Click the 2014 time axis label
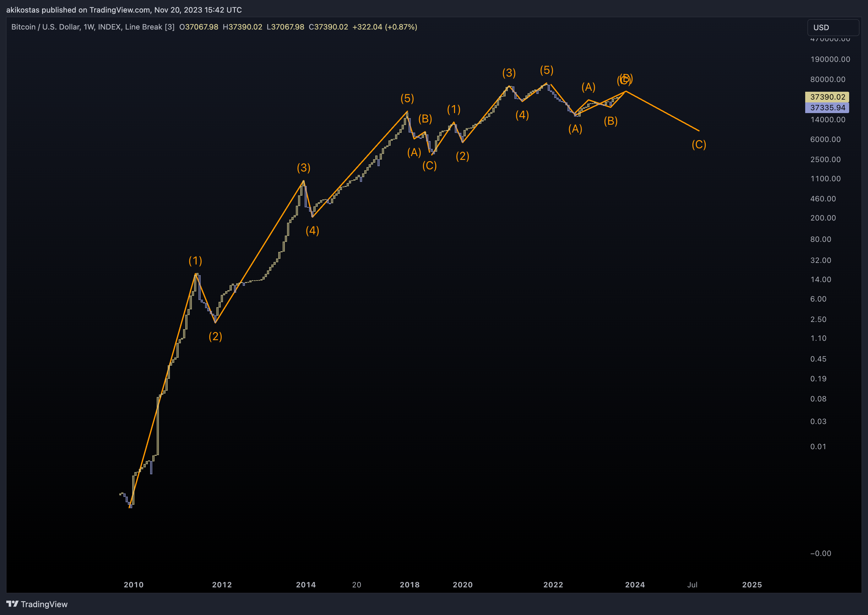 pyautogui.click(x=306, y=585)
